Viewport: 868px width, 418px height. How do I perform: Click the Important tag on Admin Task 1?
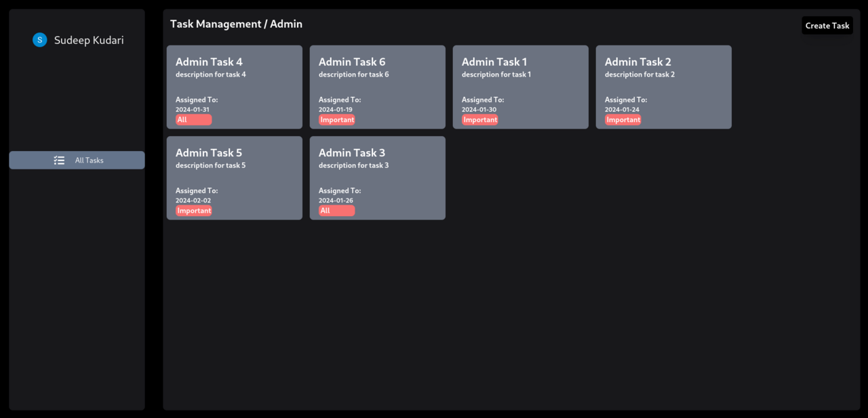click(479, 119)
